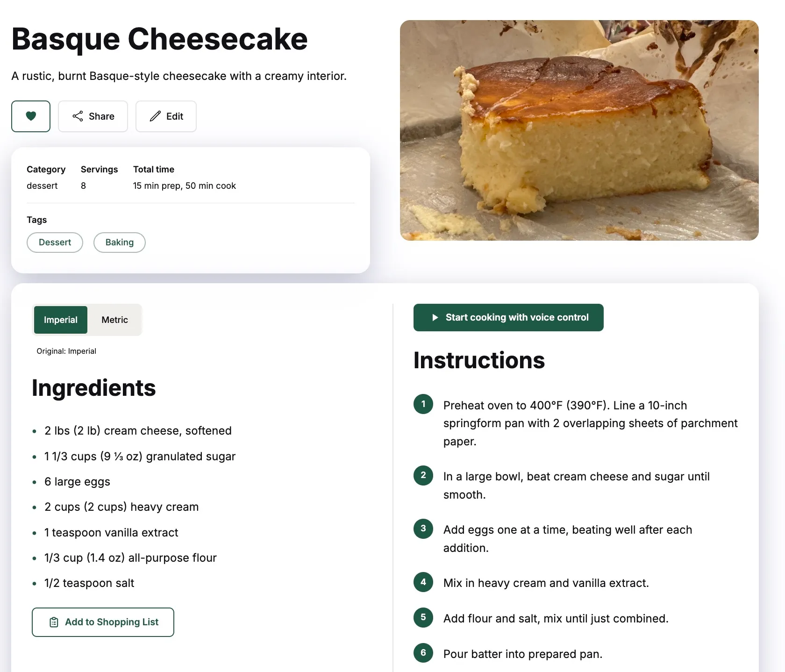Click the clipboard icon on shopping list button

click(x=53, y=622)
